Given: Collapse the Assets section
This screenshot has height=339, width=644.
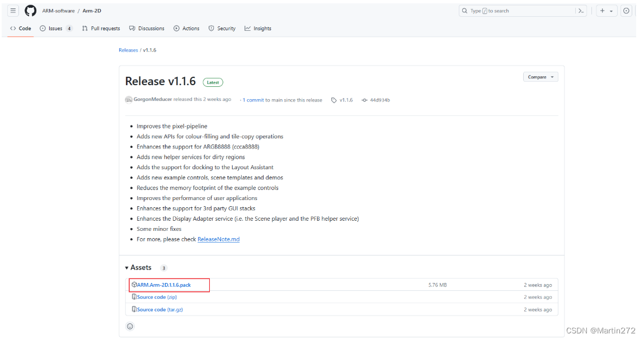Looking at the screenshot, I should [138, 267].
